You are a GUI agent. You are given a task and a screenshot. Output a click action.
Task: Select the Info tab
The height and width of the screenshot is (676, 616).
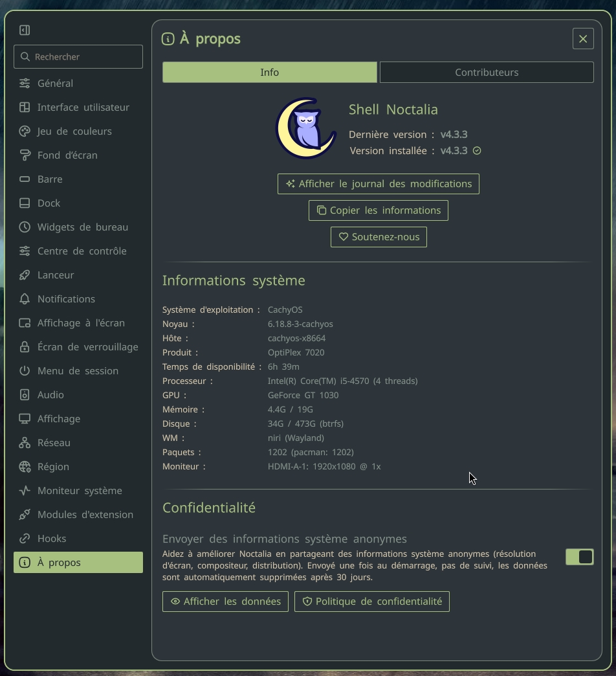point(270,72)
